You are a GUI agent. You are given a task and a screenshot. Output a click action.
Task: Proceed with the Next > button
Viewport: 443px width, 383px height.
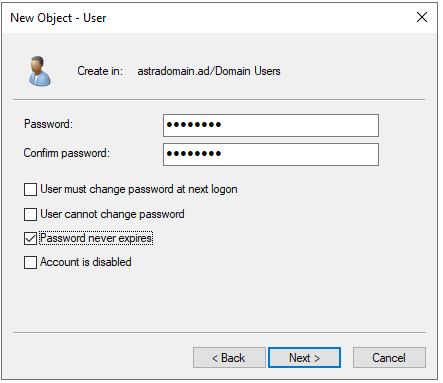304,358
